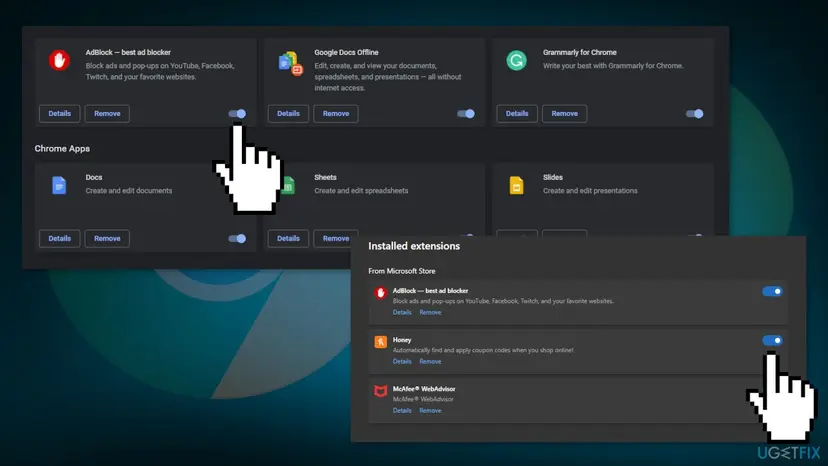Click the 'Sheets' app title
The image size is (828, 466).
pos(325,178)
